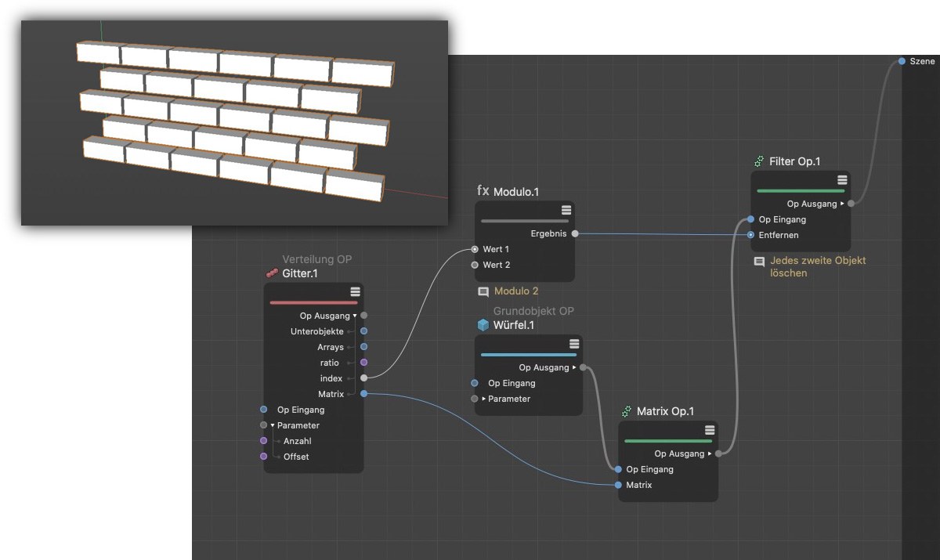Click the 'Jedes zweite Objekt löschen' comment icon
The height and width of the screenshot is (560, 940).
coord(759,262)
